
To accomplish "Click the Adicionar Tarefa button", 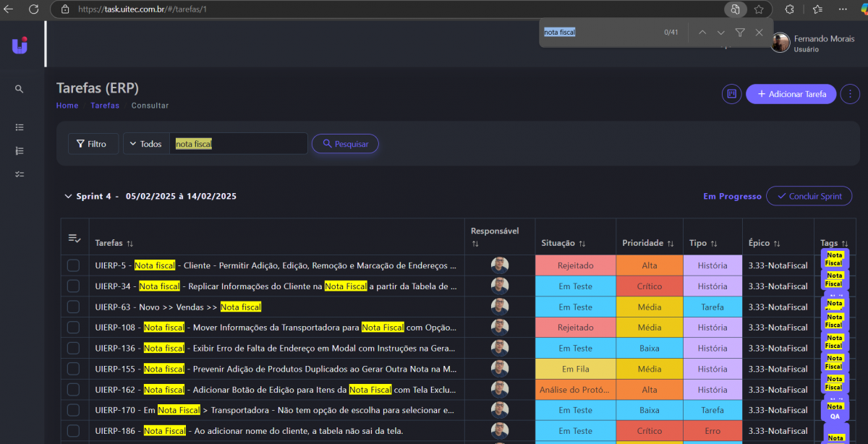I will pyautogui.click(x=791, y=94).
